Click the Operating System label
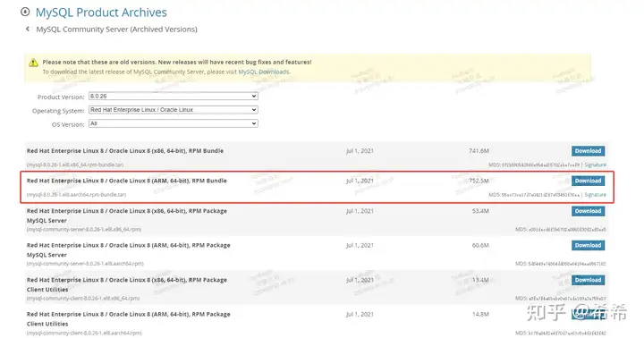This screenshot has height=338, width=644. 58,111
